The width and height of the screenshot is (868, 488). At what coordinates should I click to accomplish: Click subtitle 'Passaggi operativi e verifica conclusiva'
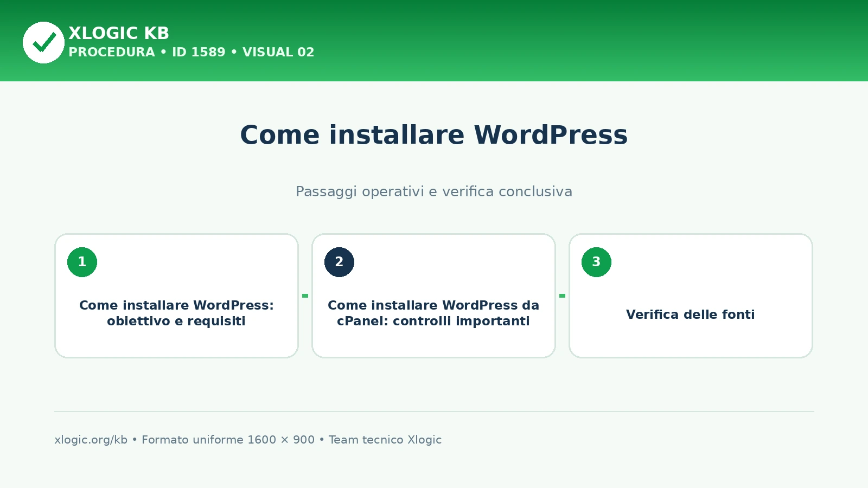coord(434,191)
